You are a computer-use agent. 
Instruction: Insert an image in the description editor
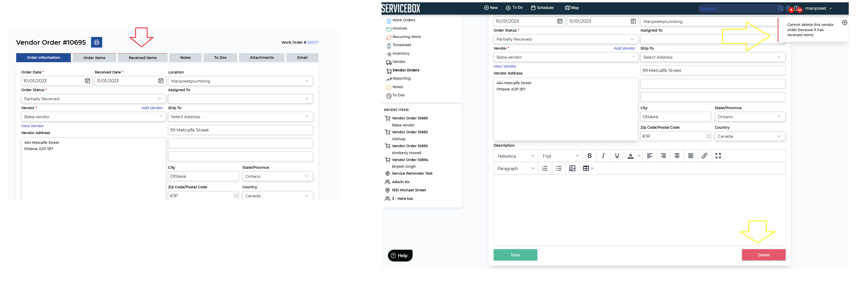572,168
